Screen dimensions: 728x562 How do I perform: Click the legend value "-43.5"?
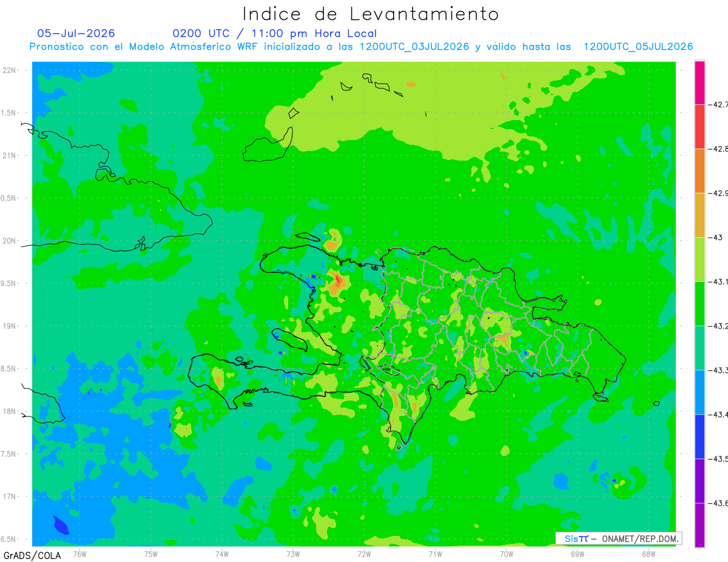pyautogui.click(x=718, y=459)
